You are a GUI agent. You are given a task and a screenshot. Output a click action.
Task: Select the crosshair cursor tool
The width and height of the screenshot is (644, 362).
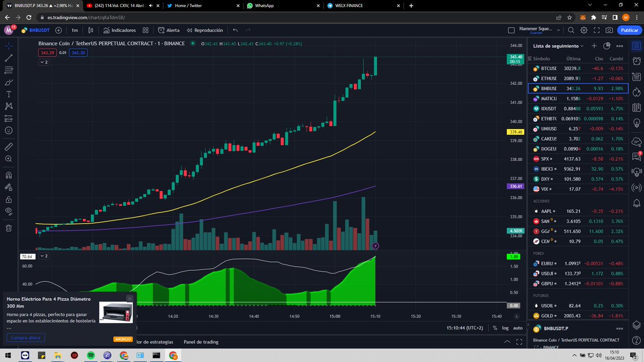pyautogui.click(x=9, y=46)
